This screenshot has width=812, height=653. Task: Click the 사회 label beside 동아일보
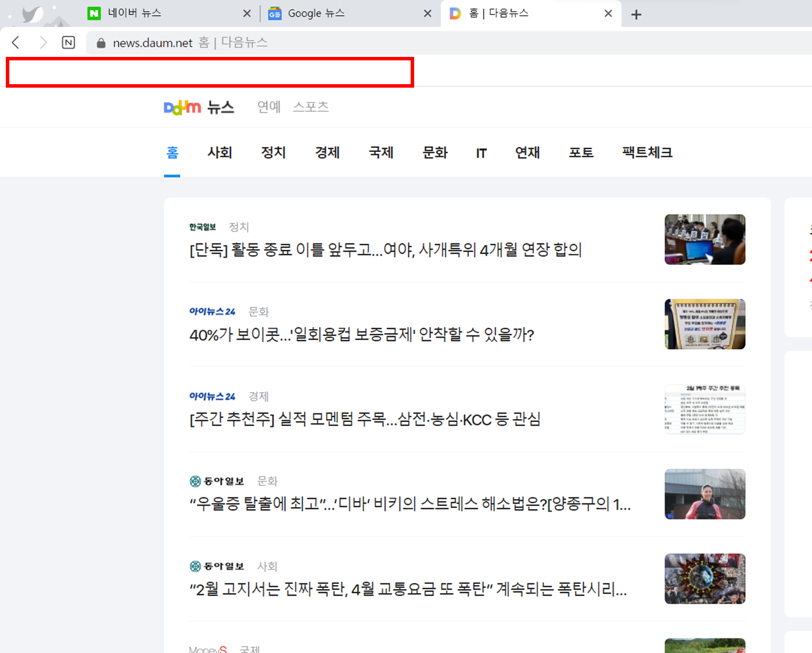coord(267,566)
